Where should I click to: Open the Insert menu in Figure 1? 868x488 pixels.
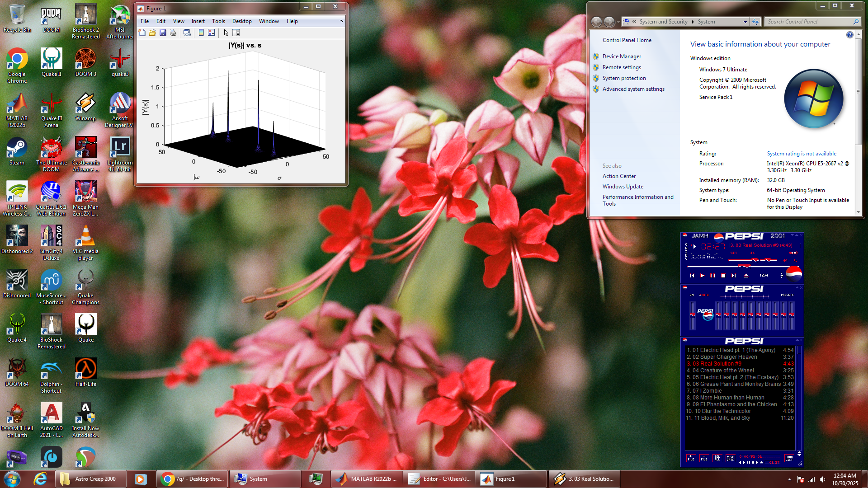point(198,21)
